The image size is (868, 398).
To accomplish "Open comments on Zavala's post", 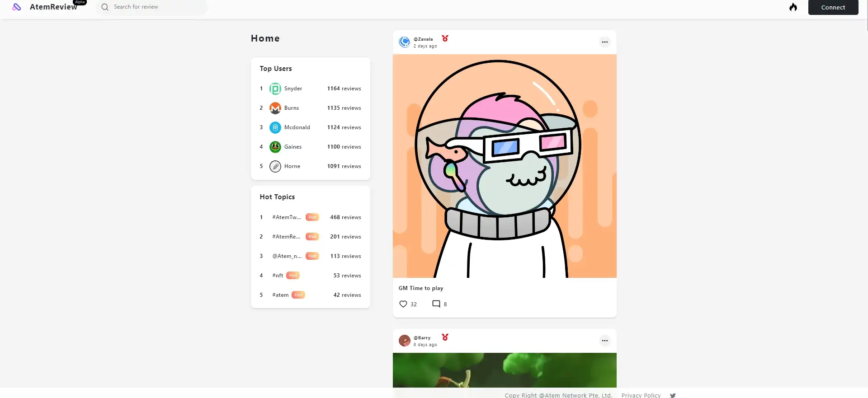I will tap(436, 304).
